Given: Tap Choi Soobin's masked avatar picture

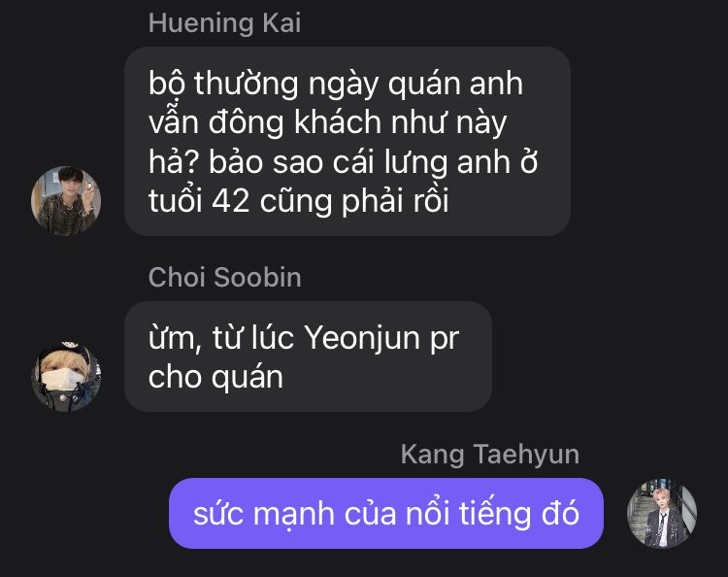Looking at the screenshot, I should point(66,376).
